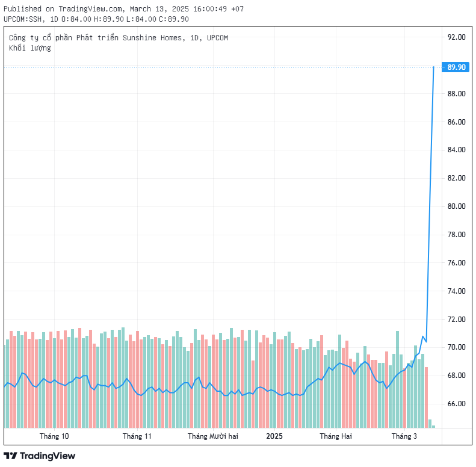Screen dimensions: 476x467
Task: Select the 80.00 price axis label
Action: point(457,206)
